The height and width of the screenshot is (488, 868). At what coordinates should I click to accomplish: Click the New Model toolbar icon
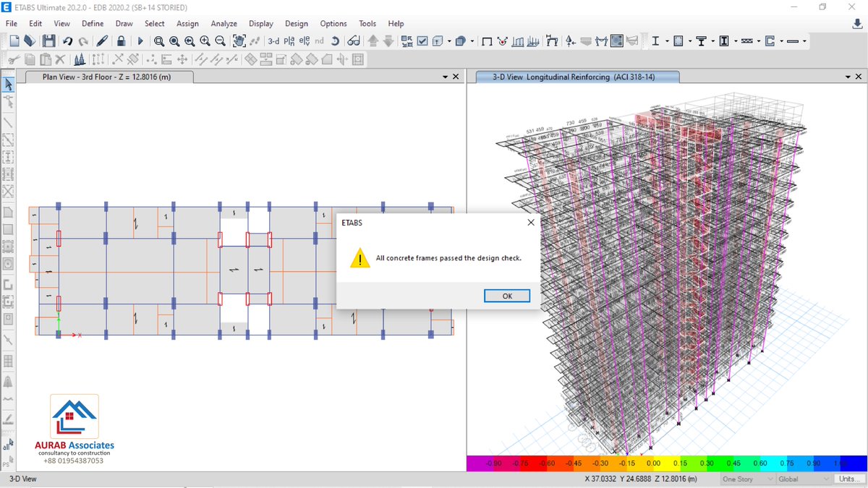coord(14,41)
